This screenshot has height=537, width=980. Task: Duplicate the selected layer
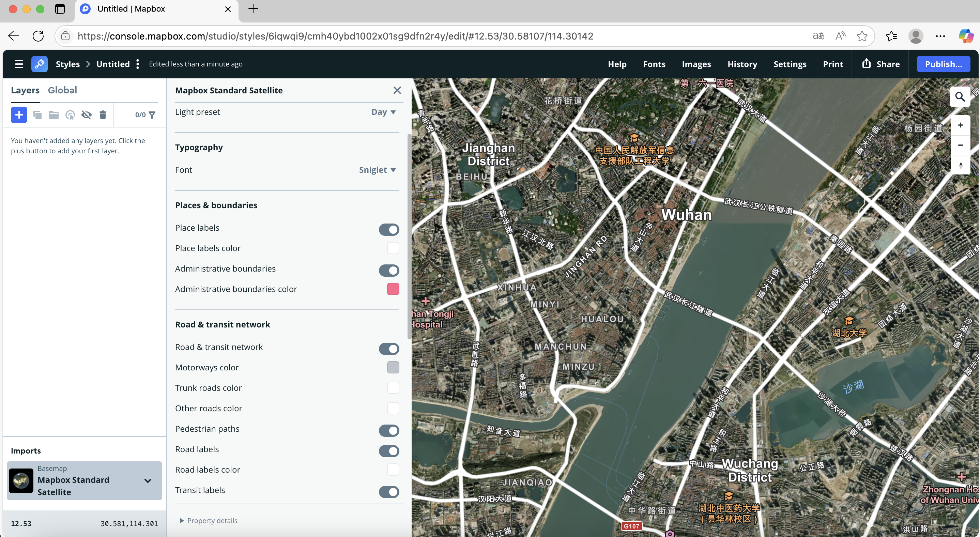tap(37, 114)
